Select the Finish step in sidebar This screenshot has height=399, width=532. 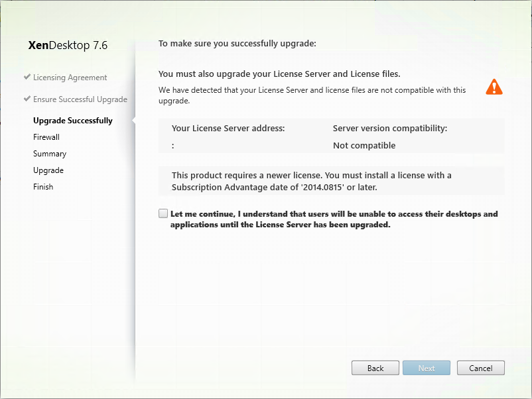tap(43, 187)
